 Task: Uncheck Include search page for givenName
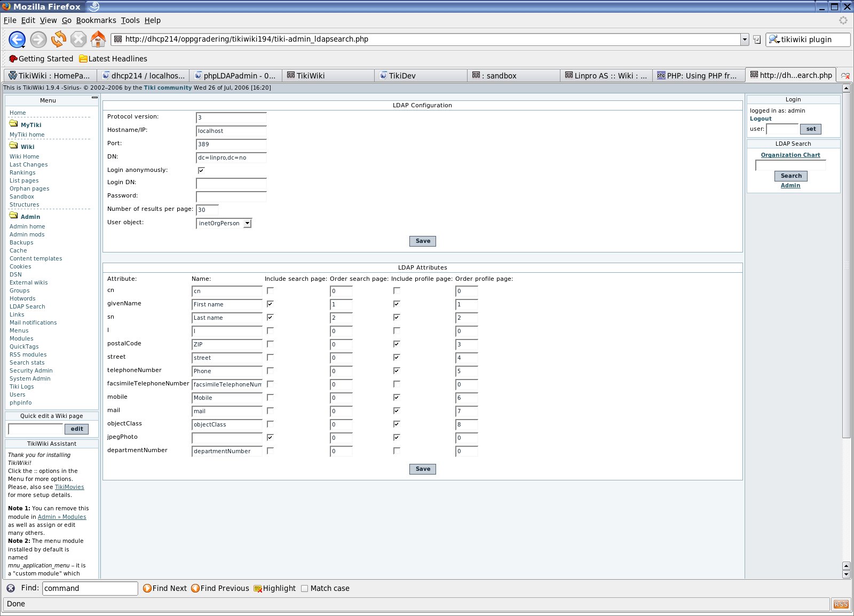pyautogui.click(x=271, y=304)
